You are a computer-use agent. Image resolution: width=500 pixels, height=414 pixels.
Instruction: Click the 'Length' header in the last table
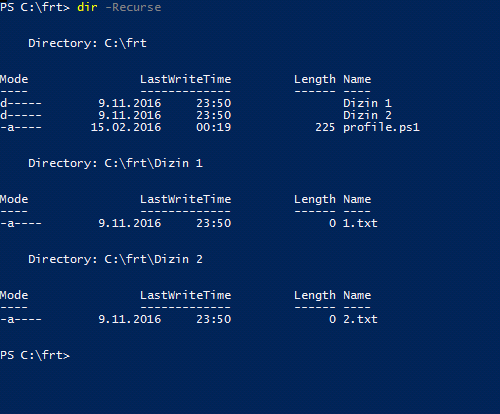click(315, 295)
